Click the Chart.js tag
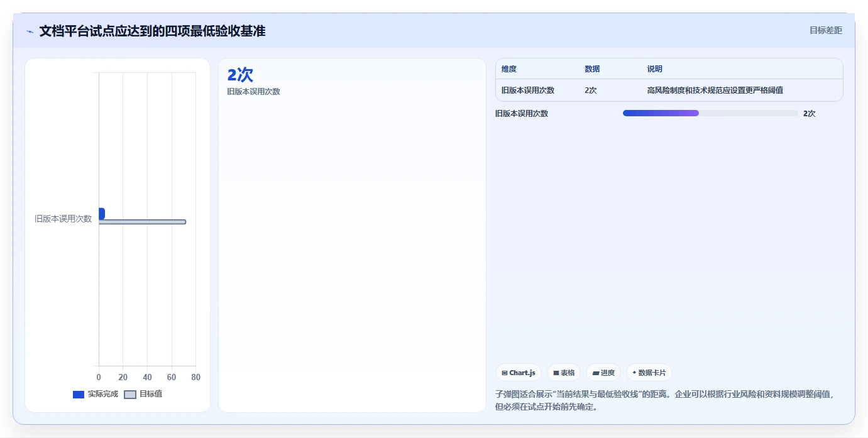Image resolution: width=868 pixels, height=438 pixels. click(519, 373)
